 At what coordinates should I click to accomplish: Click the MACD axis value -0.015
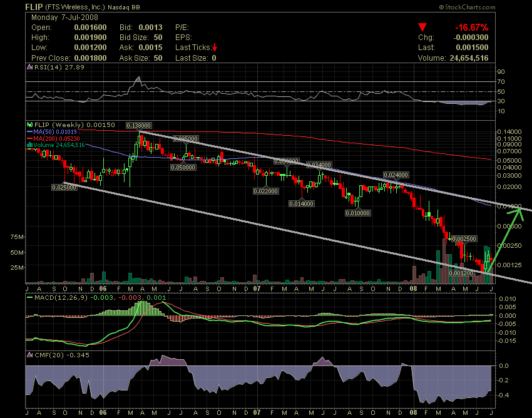(507, 341)
